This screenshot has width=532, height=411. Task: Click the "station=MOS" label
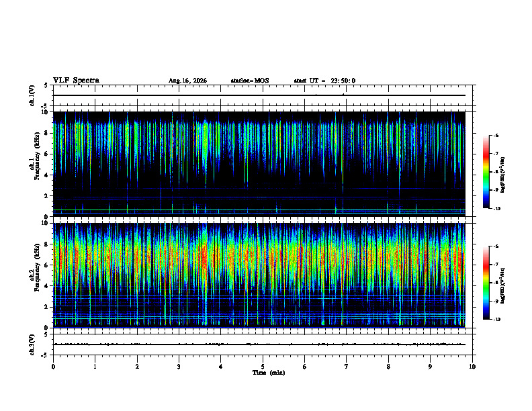click(250, 81)
